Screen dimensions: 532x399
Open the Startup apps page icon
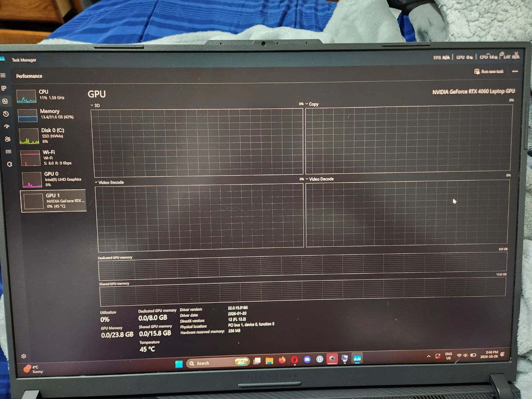tap(7, 126)
